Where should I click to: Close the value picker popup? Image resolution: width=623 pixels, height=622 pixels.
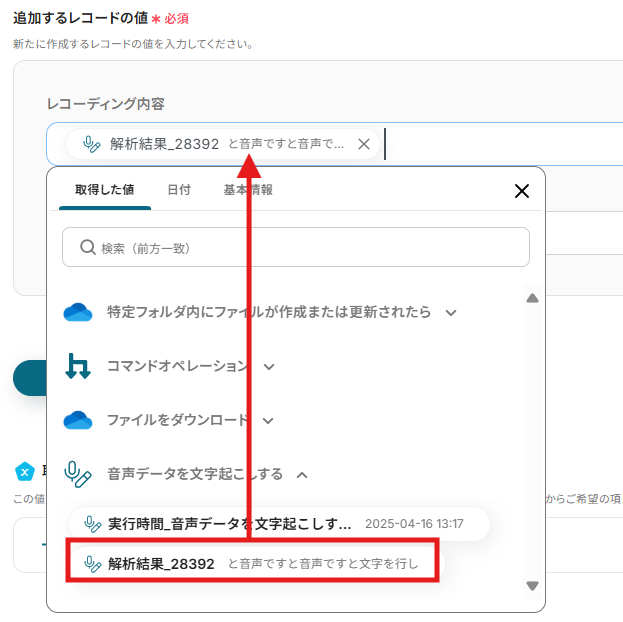tap(521, 191)
